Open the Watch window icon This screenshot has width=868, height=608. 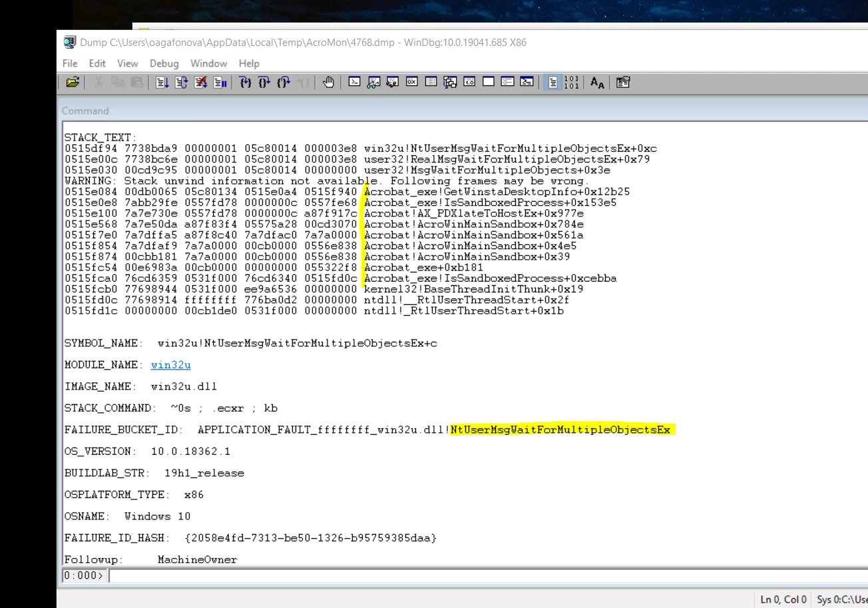point(374,83)
